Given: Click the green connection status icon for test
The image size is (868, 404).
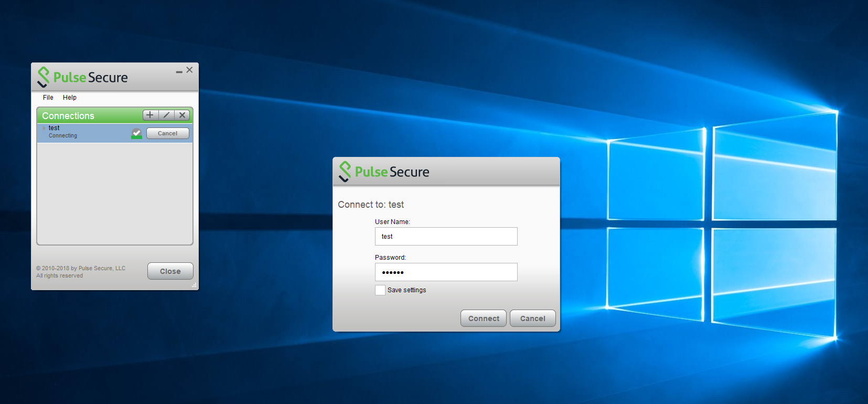Looking at the screenshot, I should tap(136, 133).
